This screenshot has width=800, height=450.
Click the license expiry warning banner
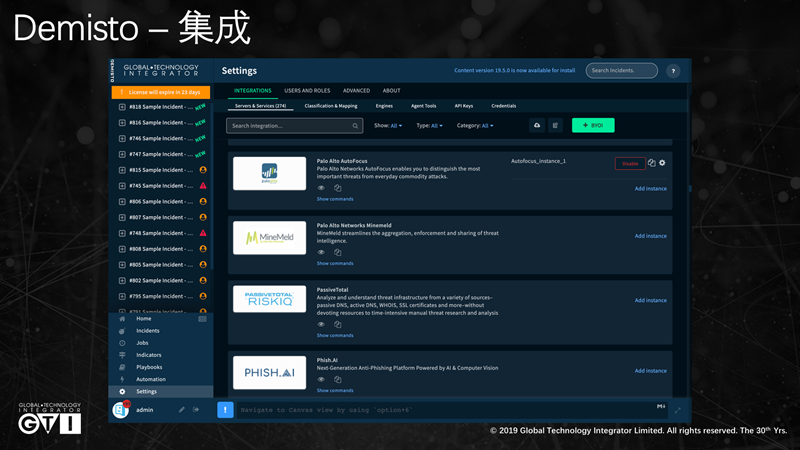point(161,92)
